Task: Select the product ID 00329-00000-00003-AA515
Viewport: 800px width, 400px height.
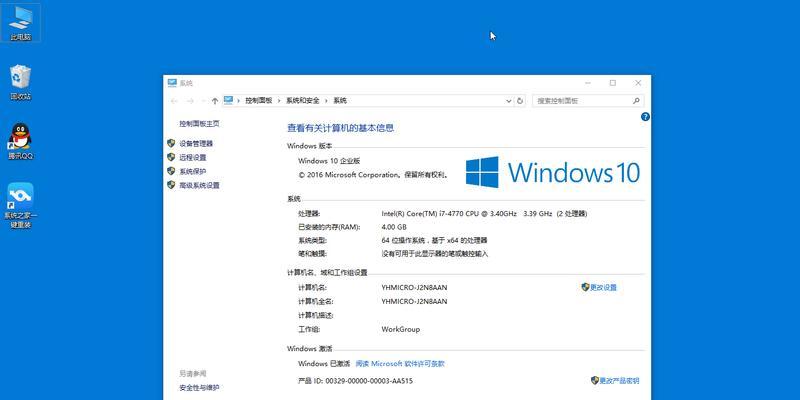Action: click(x=370, y=381)
